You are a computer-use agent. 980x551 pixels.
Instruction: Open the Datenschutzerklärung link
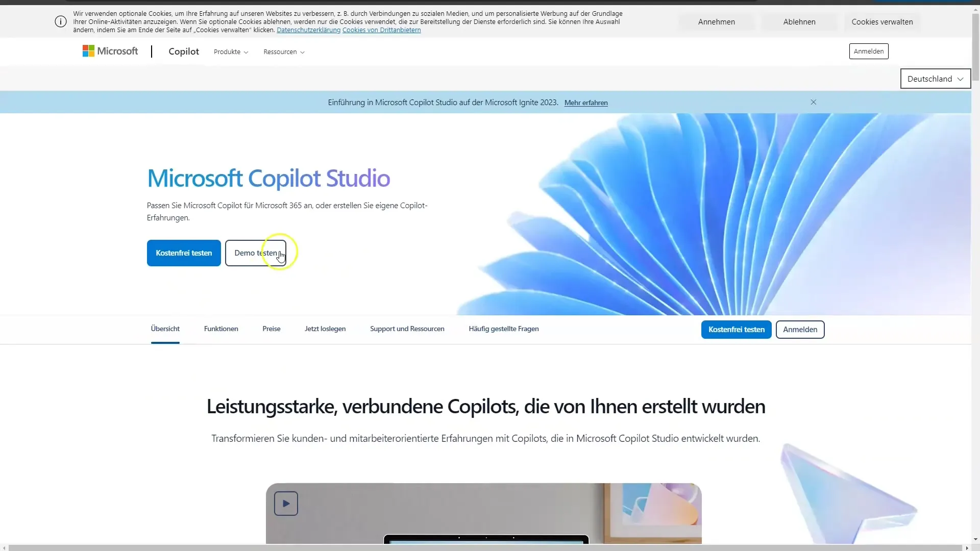click(308, 30)
